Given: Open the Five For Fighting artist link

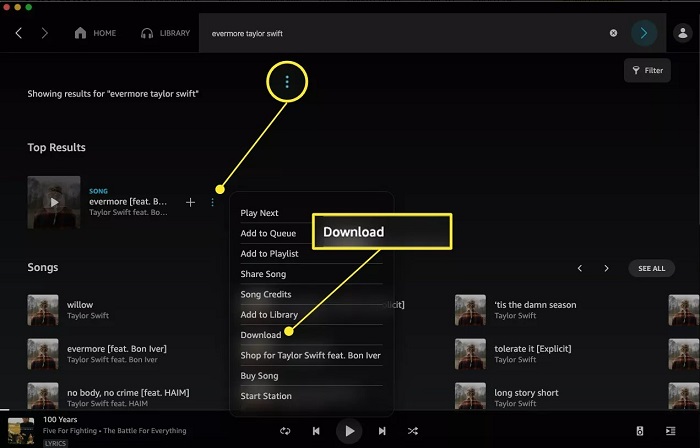Looking at the screenshot, I should point(70,431).
